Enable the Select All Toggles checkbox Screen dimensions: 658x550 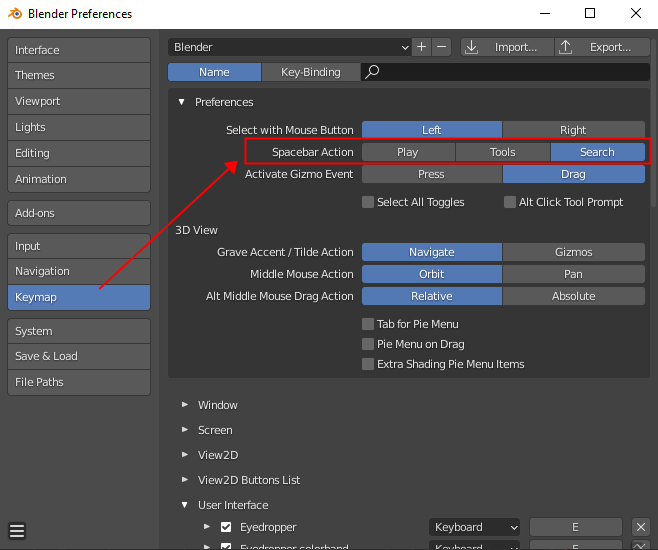pos(368,202)
